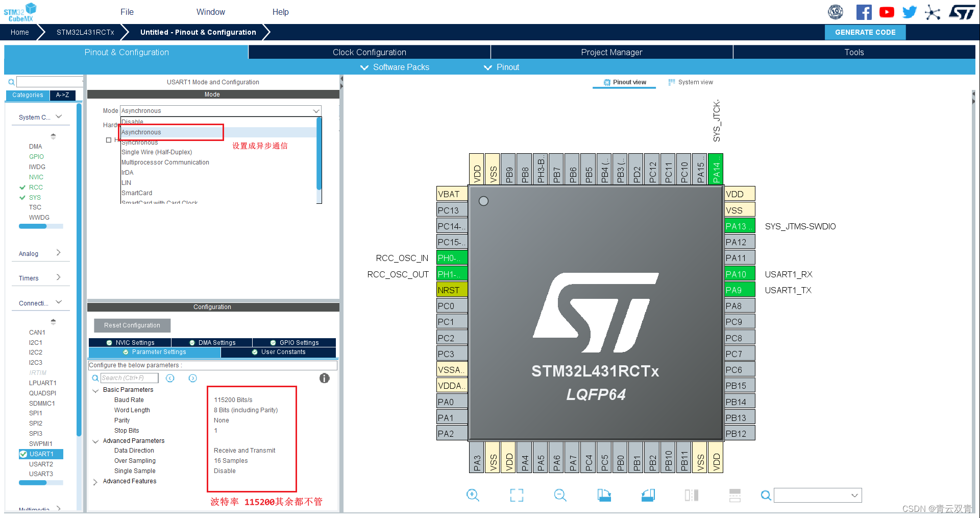Open the Twitter link icon
980x518 pixels.
[x=910, y=12]
